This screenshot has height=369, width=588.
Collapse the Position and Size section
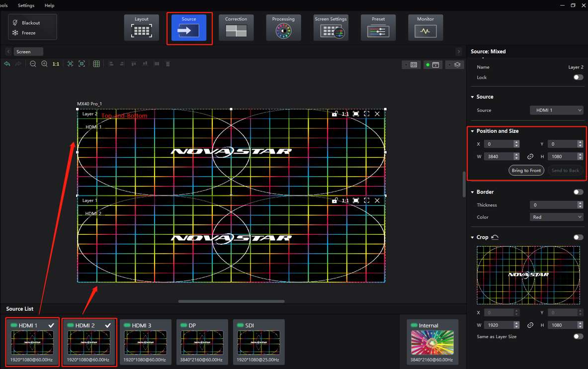click(473, 131)
